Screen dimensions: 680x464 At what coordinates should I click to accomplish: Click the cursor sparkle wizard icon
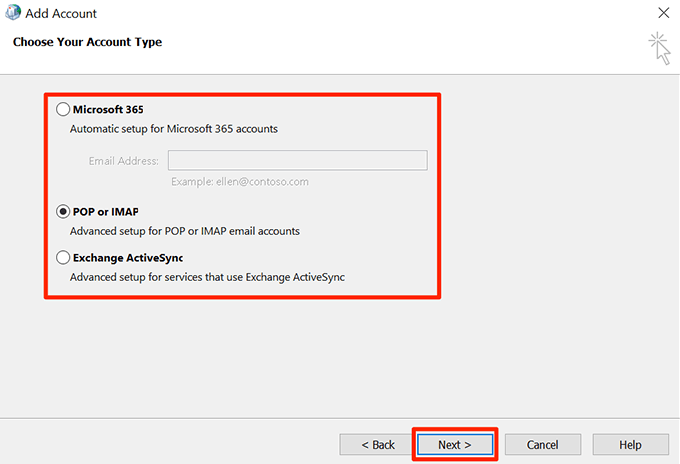coord(660,48)
